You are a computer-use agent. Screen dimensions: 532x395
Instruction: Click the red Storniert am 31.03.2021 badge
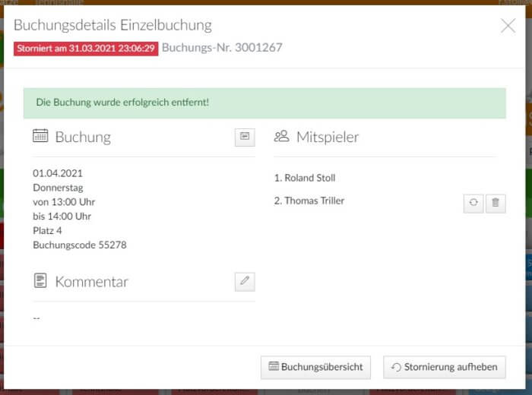click(86, 48)
